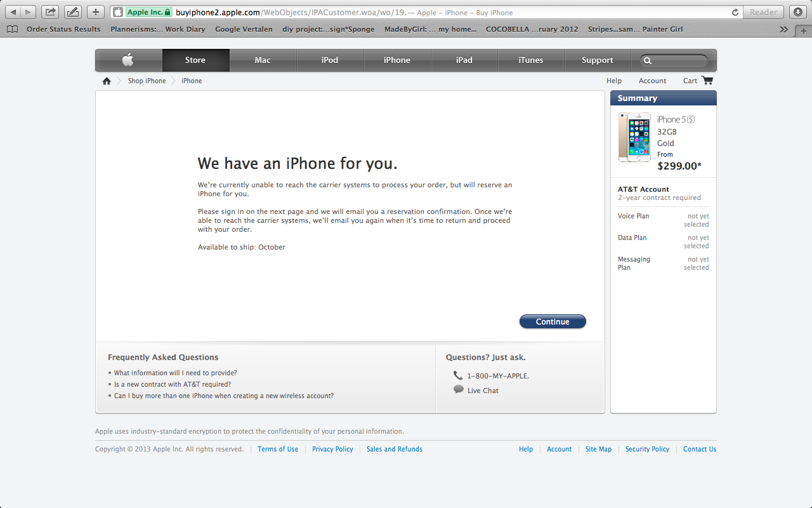The height and width of the screenshot is (508, 812).
Task: Open Sales and Refunds footer link
Action: point(395,449)
